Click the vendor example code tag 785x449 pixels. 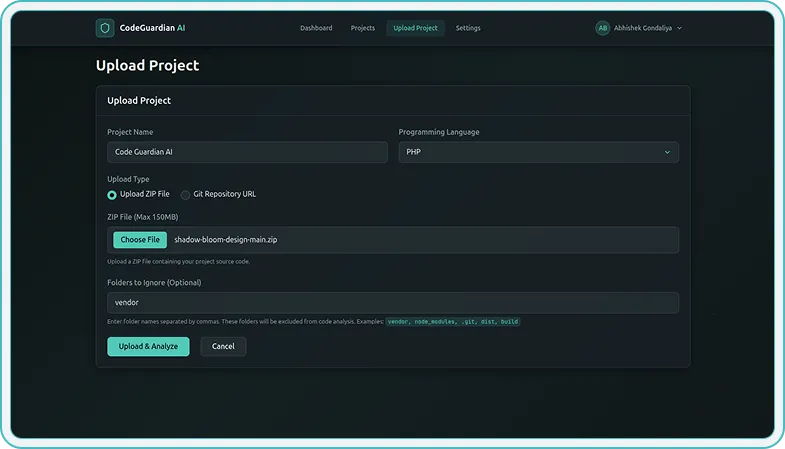point(398,322)
